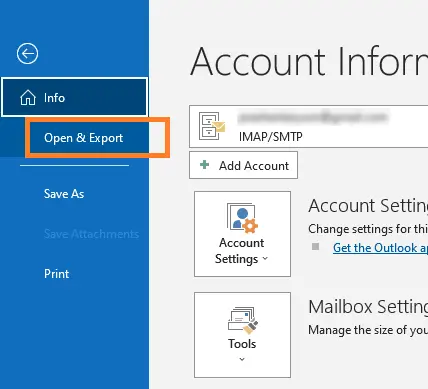Open the IMAP/SMTP account selector dropdown

click(308, 126)
